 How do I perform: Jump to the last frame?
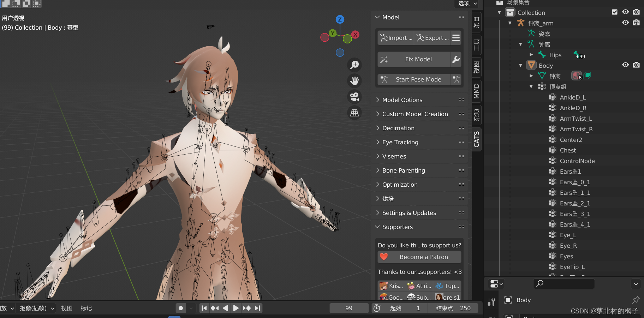(257, 308)
